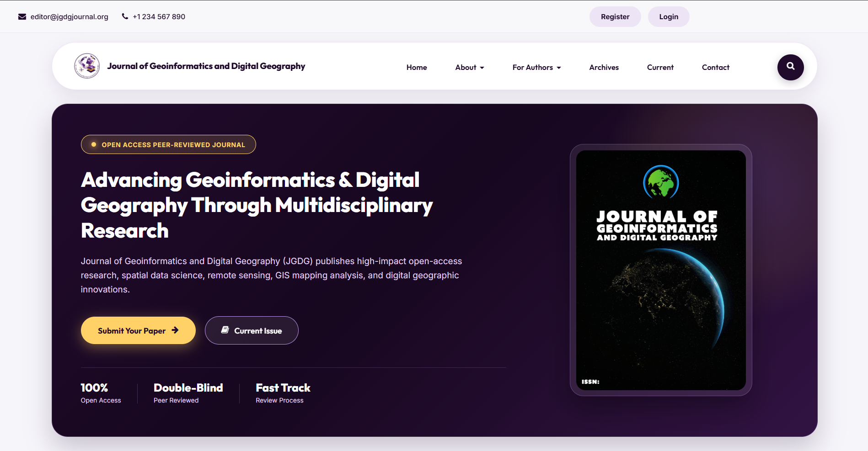Click the green globe on journal cover
Screen dimensions: 868x451
tap(661, 181)
